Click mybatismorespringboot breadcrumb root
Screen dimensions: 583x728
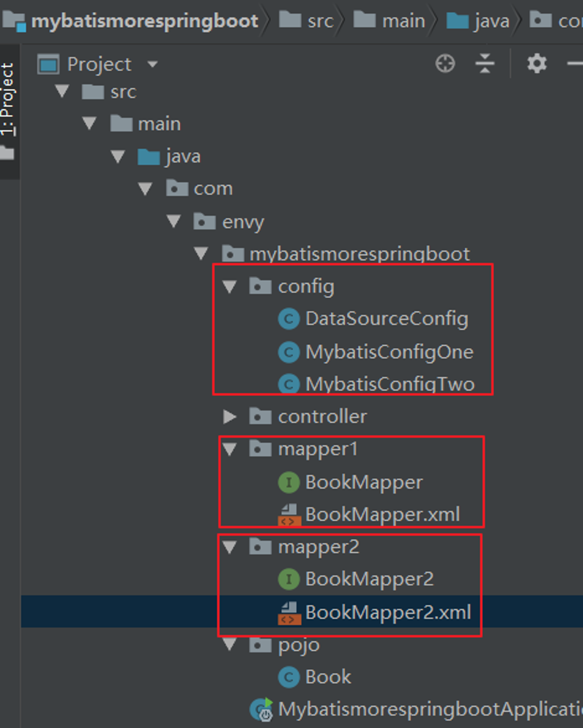145,21
